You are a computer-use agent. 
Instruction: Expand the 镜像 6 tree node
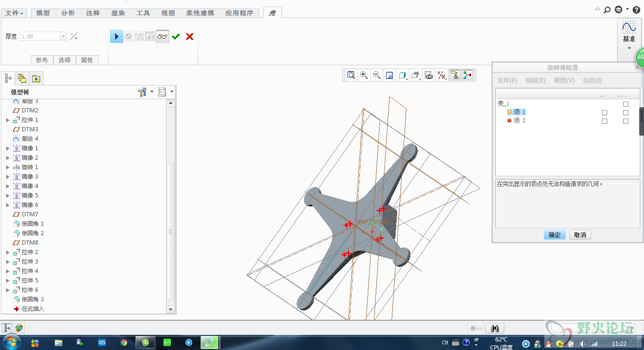point(8,205)
